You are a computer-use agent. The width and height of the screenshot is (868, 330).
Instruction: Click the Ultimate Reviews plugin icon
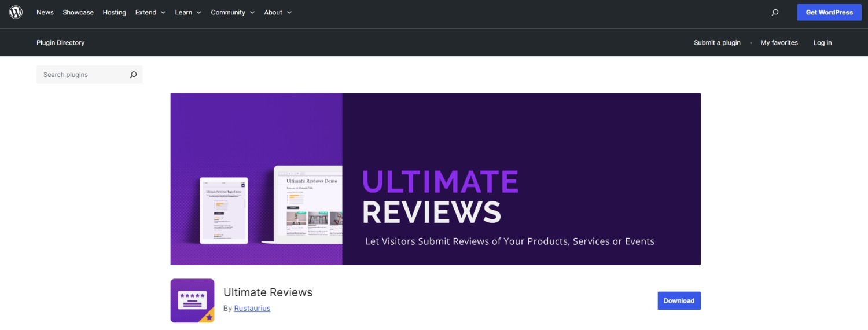(x=192, y=300)
